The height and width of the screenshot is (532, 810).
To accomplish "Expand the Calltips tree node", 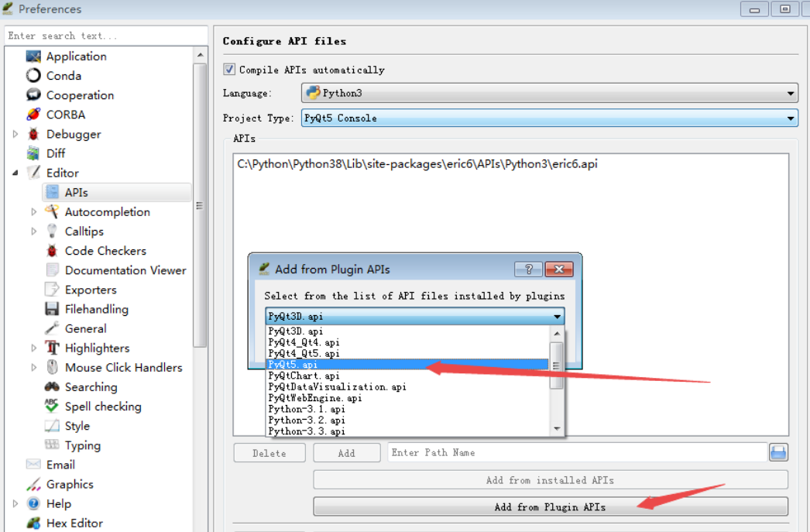I will 34,232.
